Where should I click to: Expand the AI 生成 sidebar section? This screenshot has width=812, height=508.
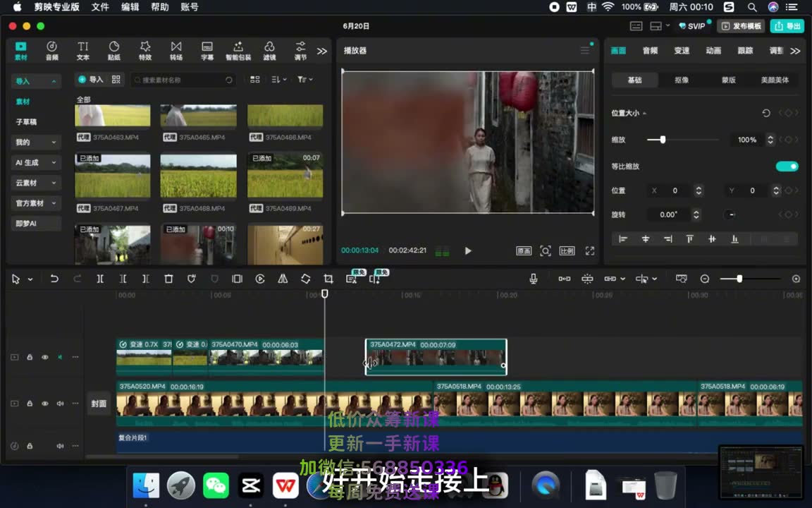(x=54, y=162)
